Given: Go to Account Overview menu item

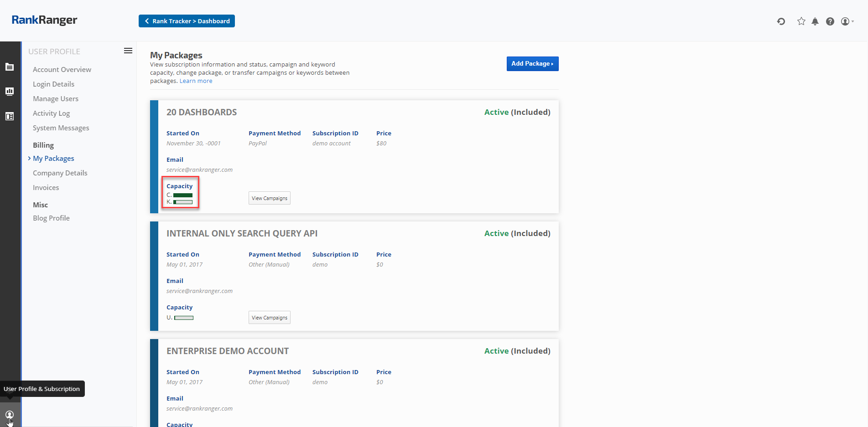Looking at the screenshot, I should [62, 69].
